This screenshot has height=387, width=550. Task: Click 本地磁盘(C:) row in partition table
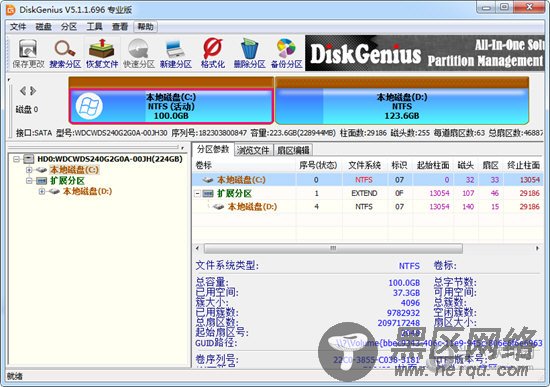[368, 180]
